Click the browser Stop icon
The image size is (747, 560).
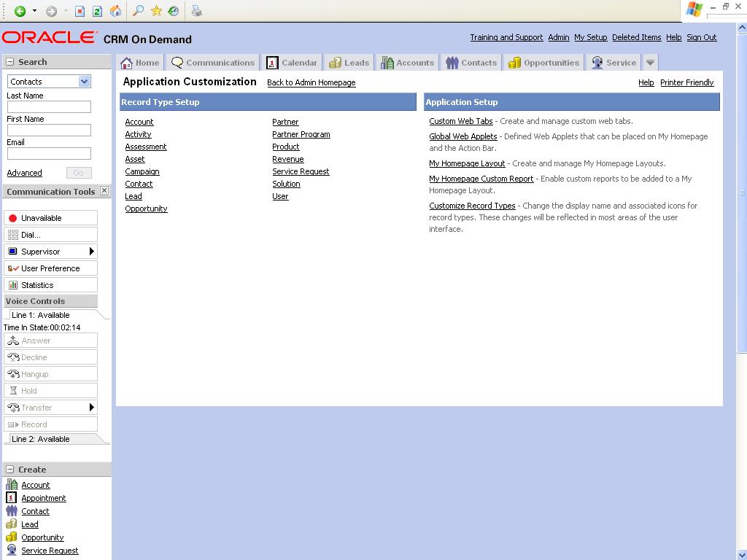(x=80, y=11)
